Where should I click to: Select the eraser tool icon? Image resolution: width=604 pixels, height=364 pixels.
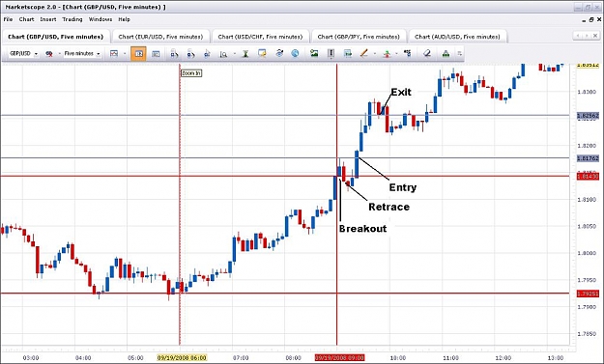(427, 53)
